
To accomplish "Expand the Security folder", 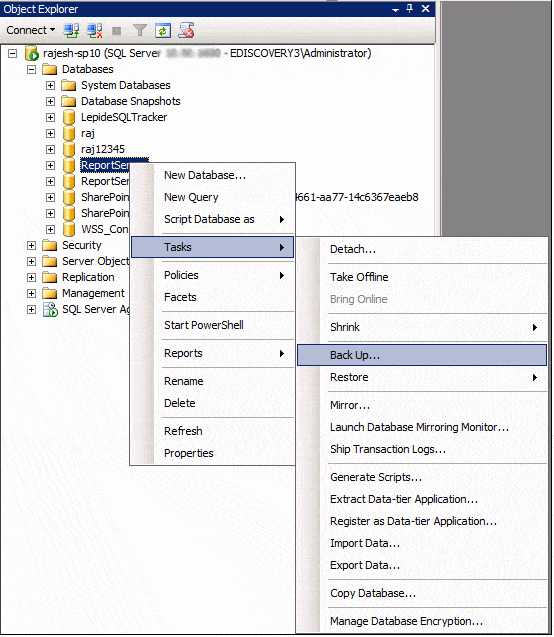I will point(31,245).
